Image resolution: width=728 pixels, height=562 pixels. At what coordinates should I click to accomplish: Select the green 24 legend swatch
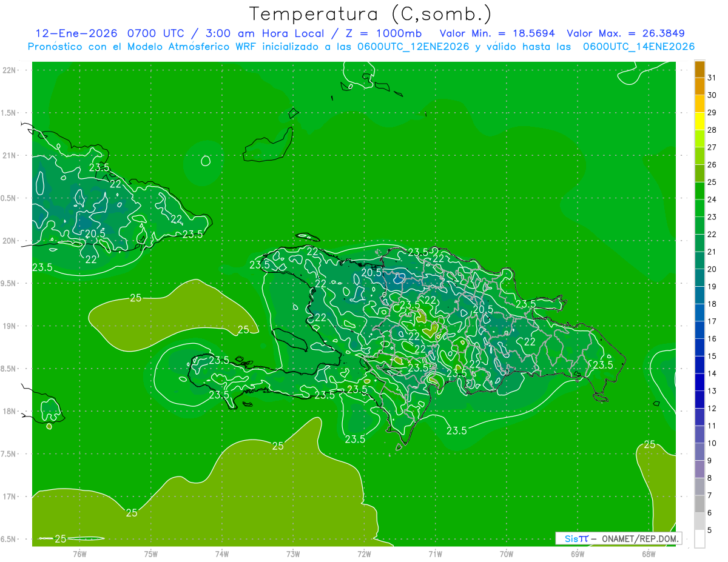[x=699, y=190]
